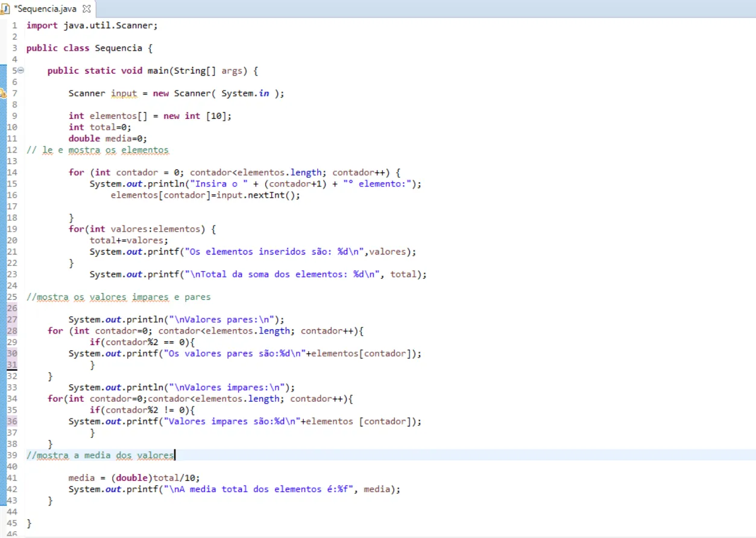Click the Java file icon on the tab

tap(6, 9)
